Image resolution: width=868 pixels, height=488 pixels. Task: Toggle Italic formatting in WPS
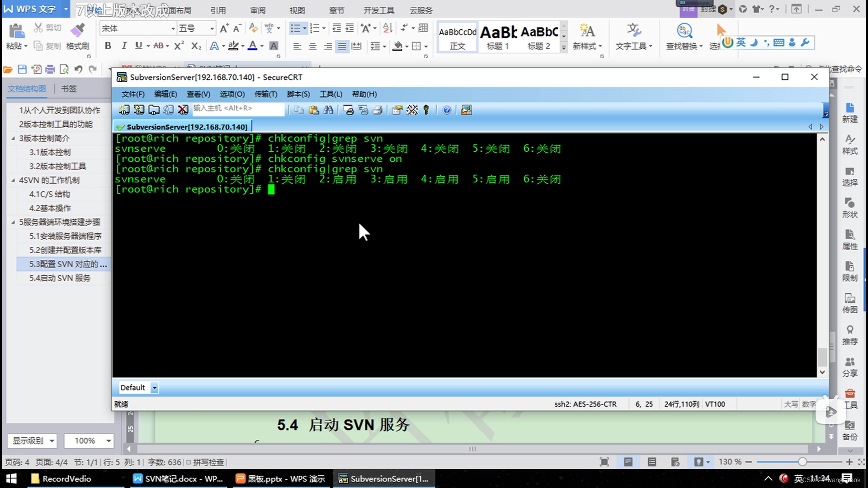click(123, 46)
